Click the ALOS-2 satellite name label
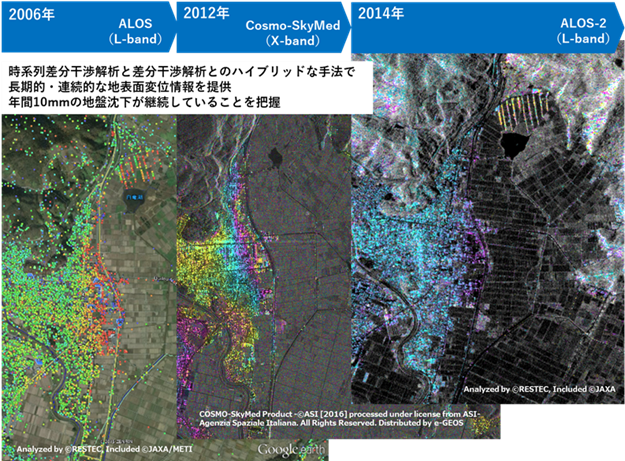Image resolution: width=625 pixels, height=461 pixels. [x=583, y=23]
